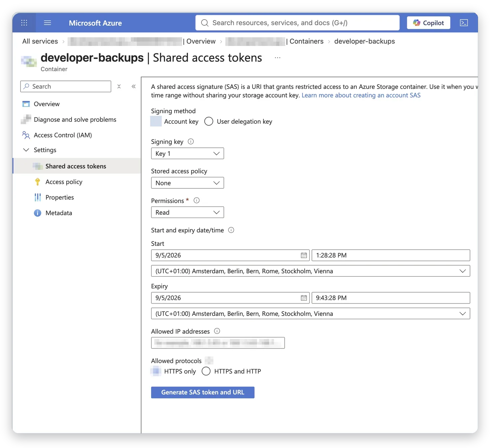Collapse the side menu with double chevron
This screenshot has width=490, height=448.
click(133, 87)
